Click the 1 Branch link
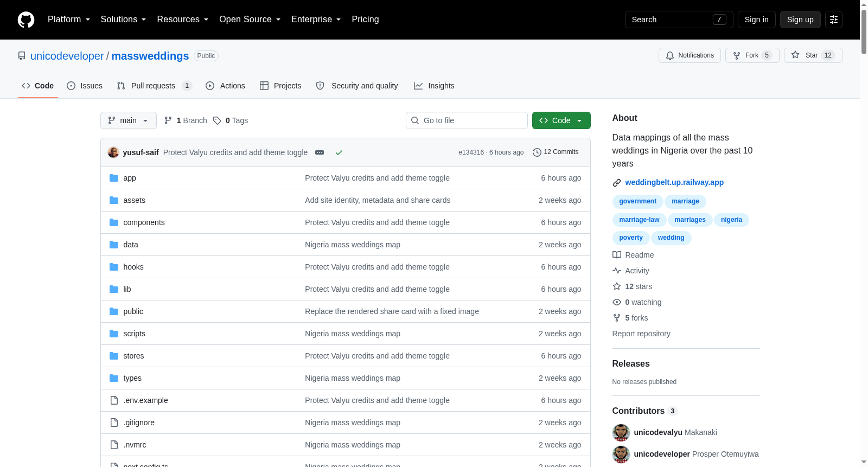The height and width of the screenshot is (467, 868). point(186,120)
